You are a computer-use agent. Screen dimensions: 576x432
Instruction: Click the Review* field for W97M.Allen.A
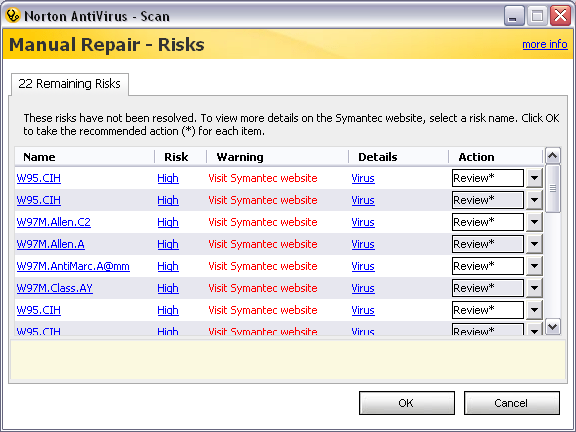click(x=488, y=244)
